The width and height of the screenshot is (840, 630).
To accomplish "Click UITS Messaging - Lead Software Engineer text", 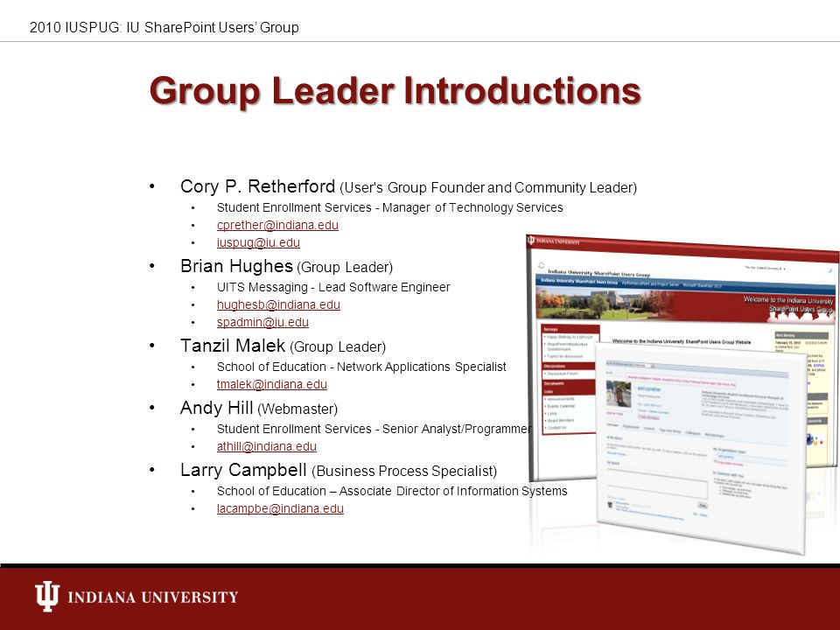I will (x=333, y=287).
